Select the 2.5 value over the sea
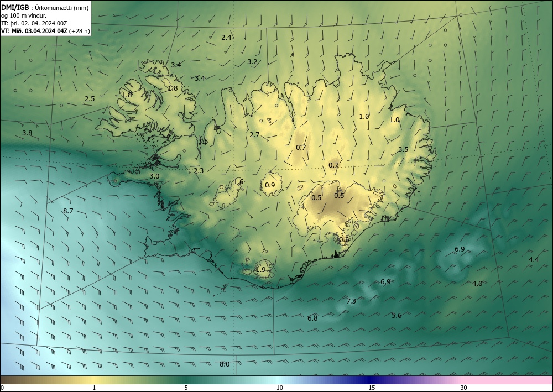The image size is (553, 392). 90,99
